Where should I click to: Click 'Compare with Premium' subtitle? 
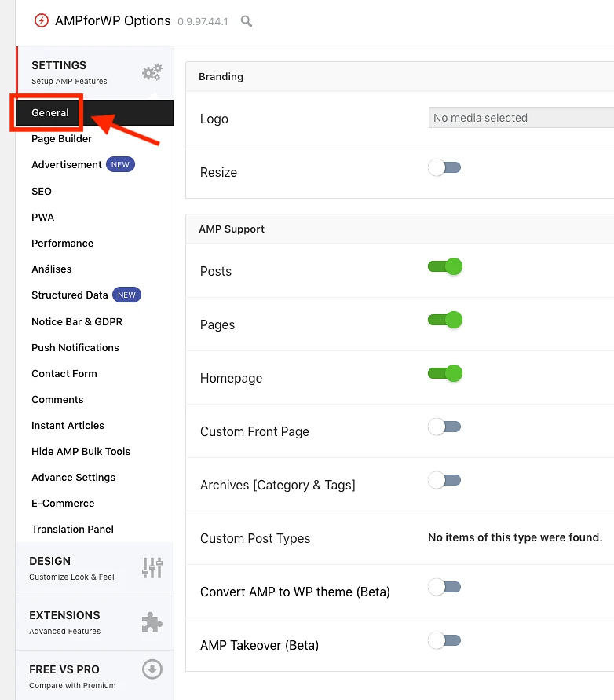(x=72, y=685)
